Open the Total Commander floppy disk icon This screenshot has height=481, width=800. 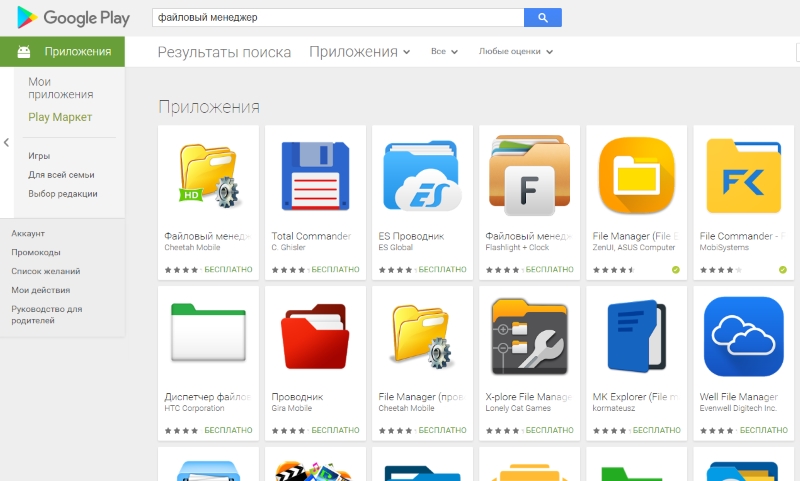coord(315,176)
